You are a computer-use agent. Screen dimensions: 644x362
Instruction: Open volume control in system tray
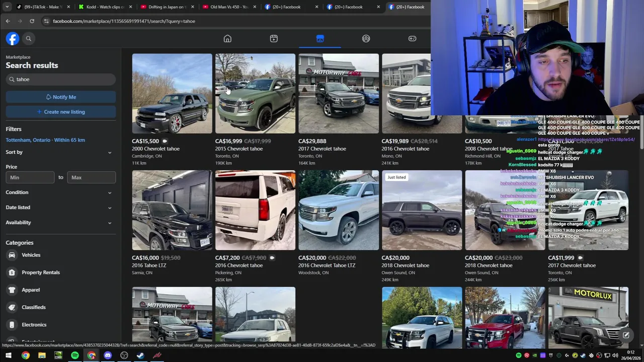pos(615,355)
